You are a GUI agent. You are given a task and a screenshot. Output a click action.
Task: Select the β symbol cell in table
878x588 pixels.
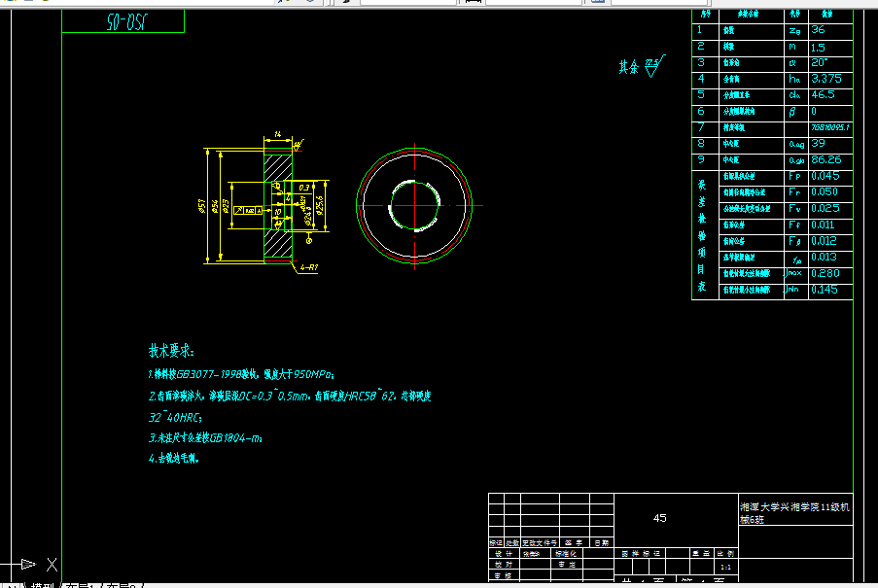tap(792, 112)
